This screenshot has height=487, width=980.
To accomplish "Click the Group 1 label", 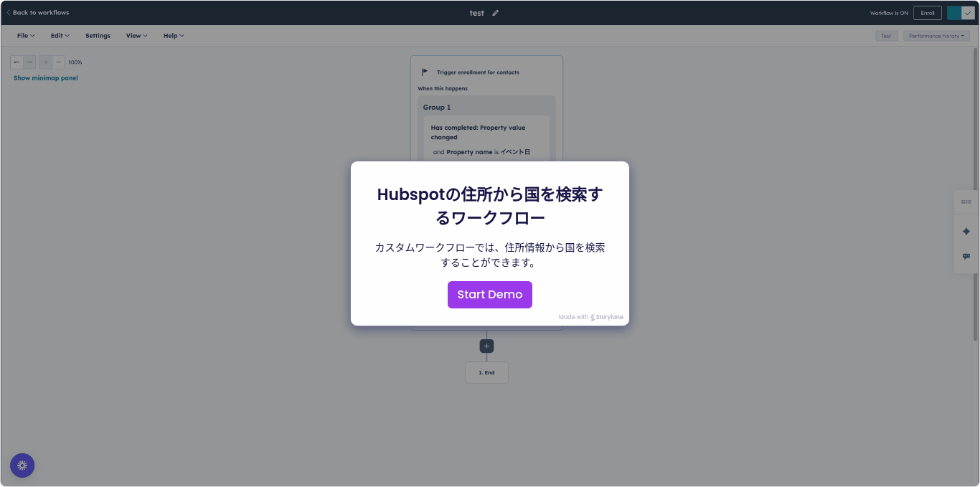I will 437,108.
